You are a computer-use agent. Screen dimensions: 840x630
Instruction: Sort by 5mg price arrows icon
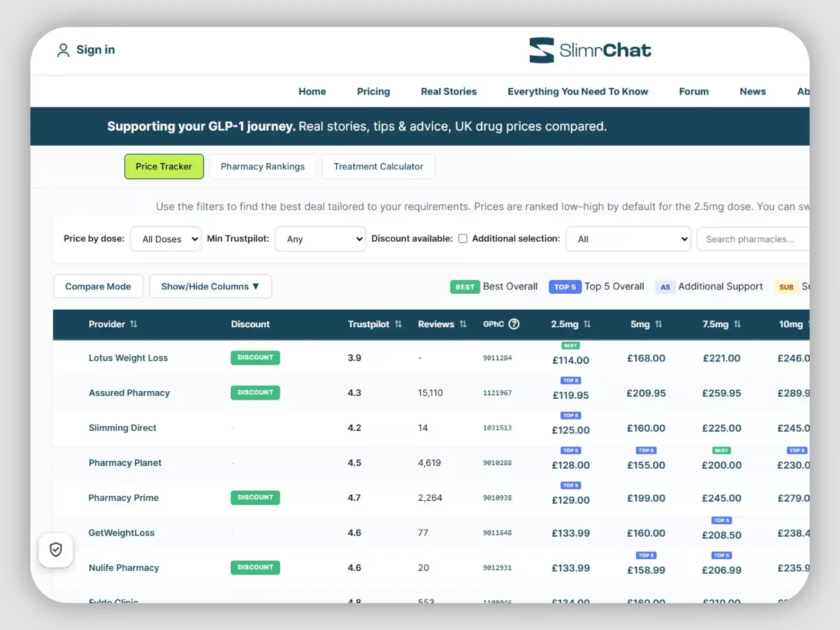click(x=658, y=324)
